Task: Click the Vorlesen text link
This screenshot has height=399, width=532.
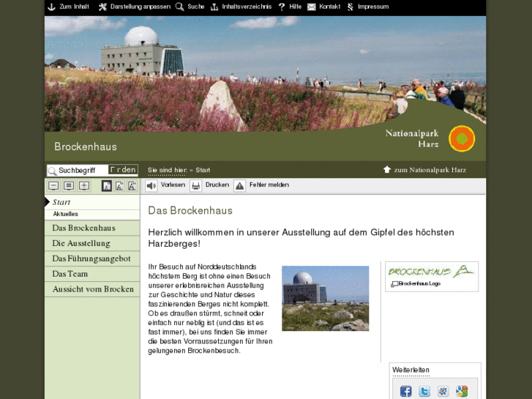Action: click(173, 184)
